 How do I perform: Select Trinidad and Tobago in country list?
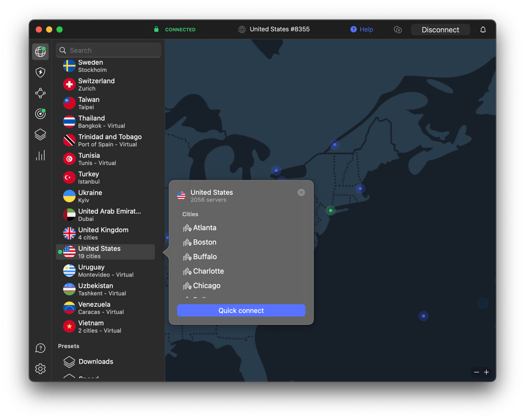coord(106,140)
